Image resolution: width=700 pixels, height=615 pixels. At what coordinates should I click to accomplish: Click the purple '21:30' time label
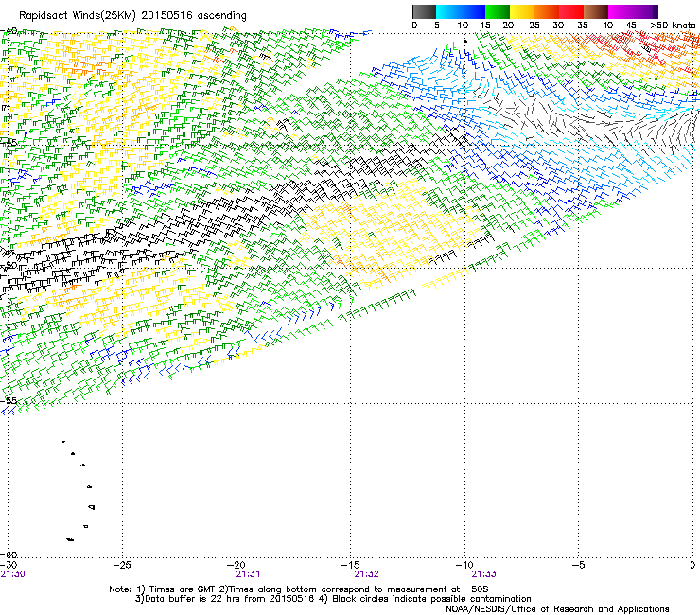[x=13, y=574]
